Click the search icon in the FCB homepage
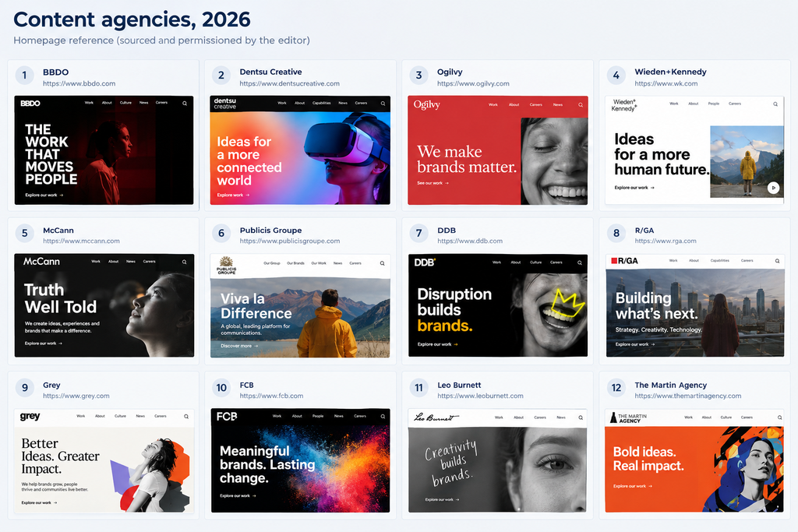The width and height of the screenshot is (798, 532). pyautogui.click(x=383, y=416)
